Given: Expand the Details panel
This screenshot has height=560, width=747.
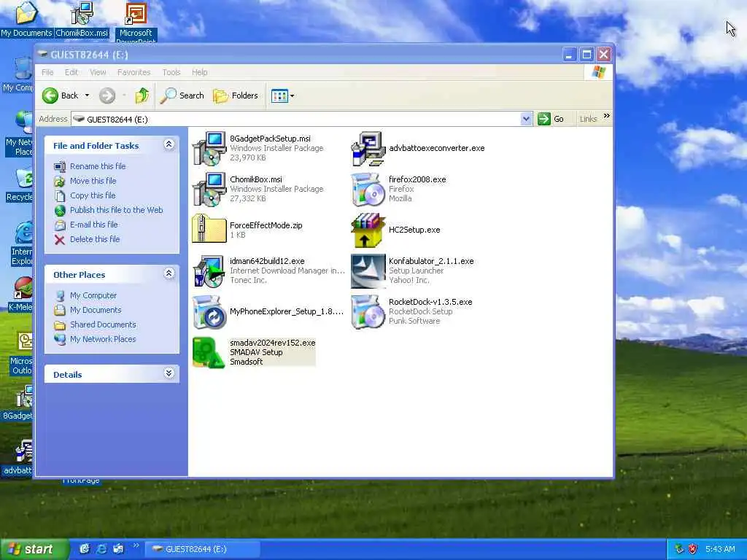Looking at the screenshot, I should 169,373.
